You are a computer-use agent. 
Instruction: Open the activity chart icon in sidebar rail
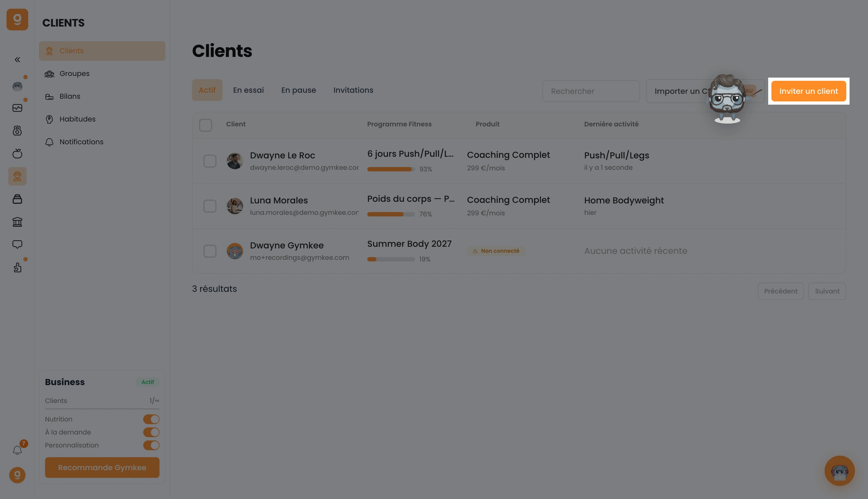17,108
